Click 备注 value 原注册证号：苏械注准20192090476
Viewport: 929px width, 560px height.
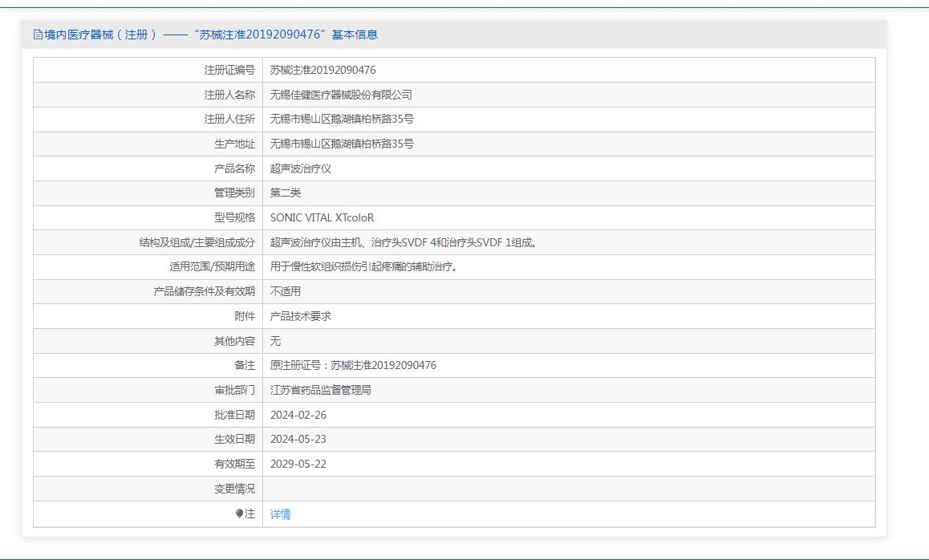click(353, 366)
